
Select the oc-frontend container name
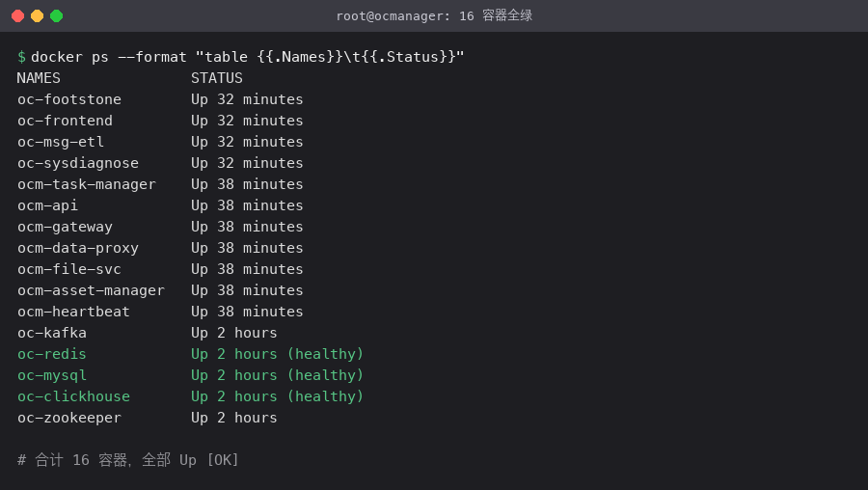click(65, 121)
